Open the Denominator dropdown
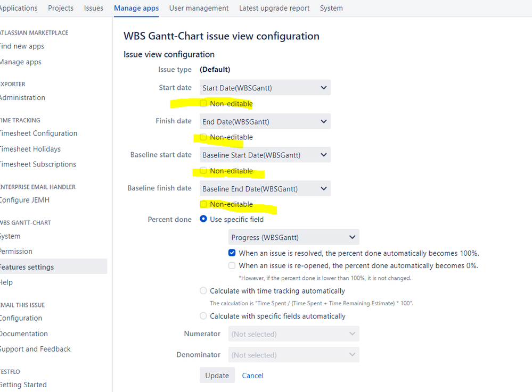 click(x=294, y=355)
